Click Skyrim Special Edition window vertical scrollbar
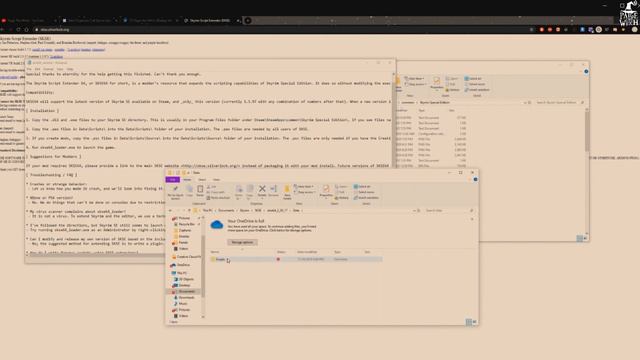 point(587,131)
